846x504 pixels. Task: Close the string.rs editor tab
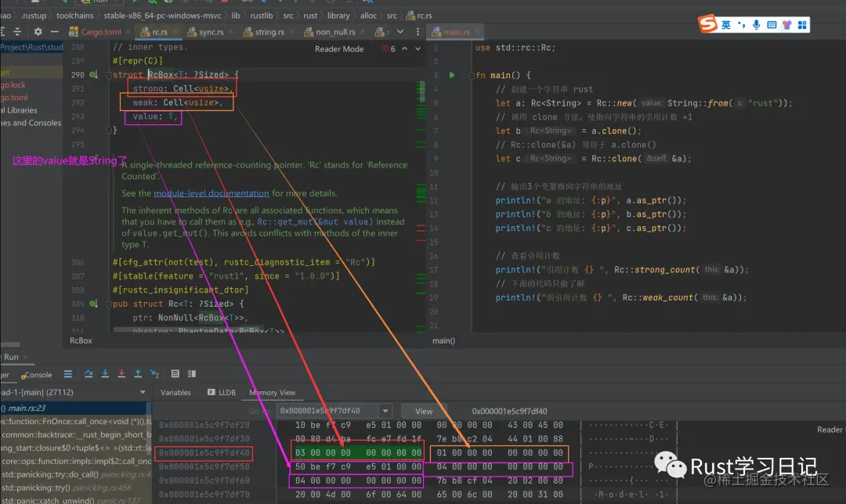(291, 32)
